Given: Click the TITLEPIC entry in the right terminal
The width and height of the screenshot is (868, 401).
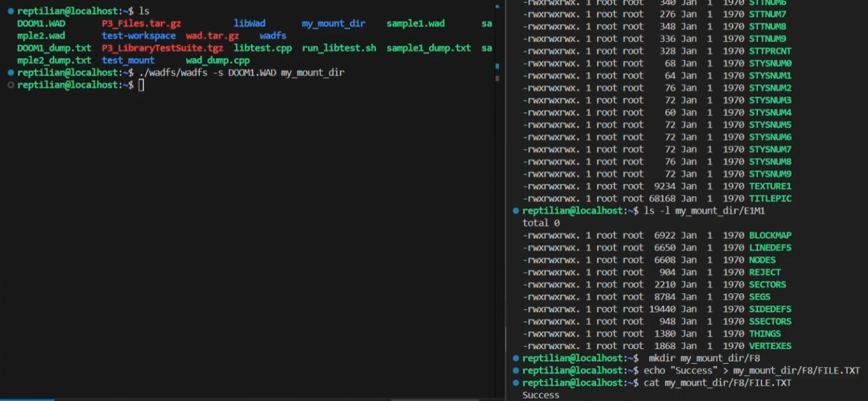Looking at the screenshot, I should 770,199.
